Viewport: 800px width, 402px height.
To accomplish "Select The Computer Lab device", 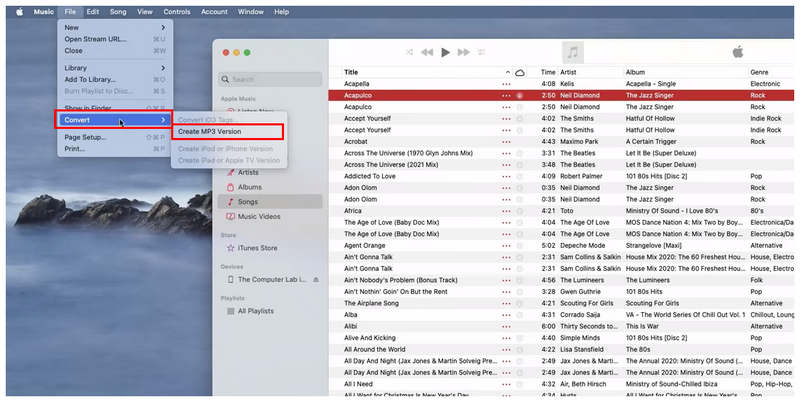I will [272, 280].
